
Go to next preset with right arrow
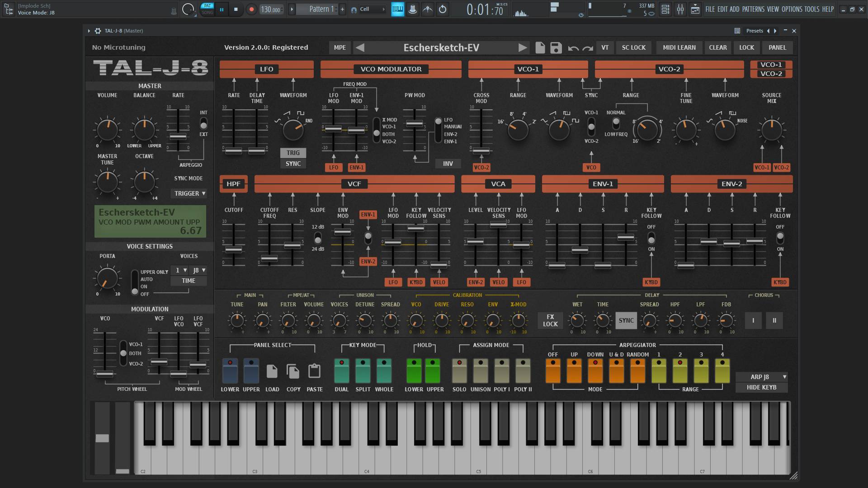522,47
